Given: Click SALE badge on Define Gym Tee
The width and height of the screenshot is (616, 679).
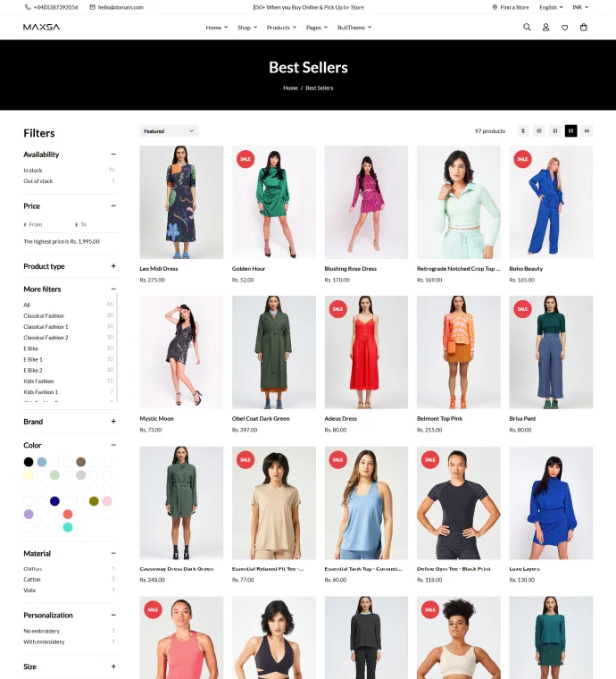Looking at the screenshot, I should pos(430,459).
